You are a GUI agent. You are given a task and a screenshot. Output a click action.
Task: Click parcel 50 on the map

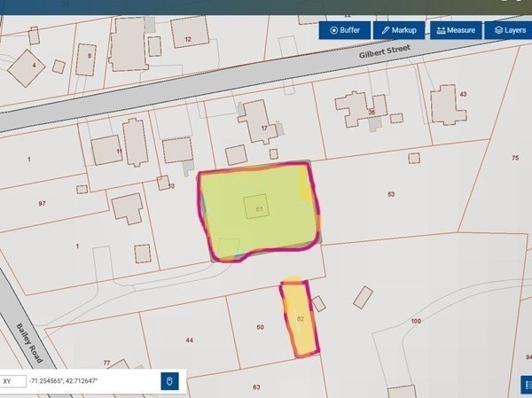[x=260, y=328]
